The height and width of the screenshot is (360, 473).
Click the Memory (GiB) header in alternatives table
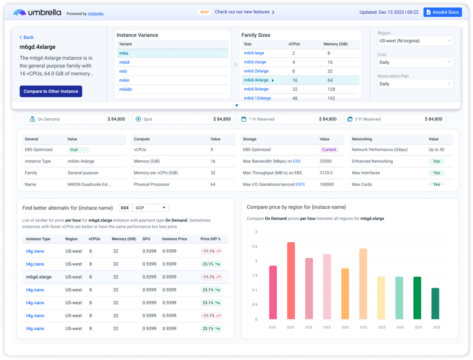[124, 239]
